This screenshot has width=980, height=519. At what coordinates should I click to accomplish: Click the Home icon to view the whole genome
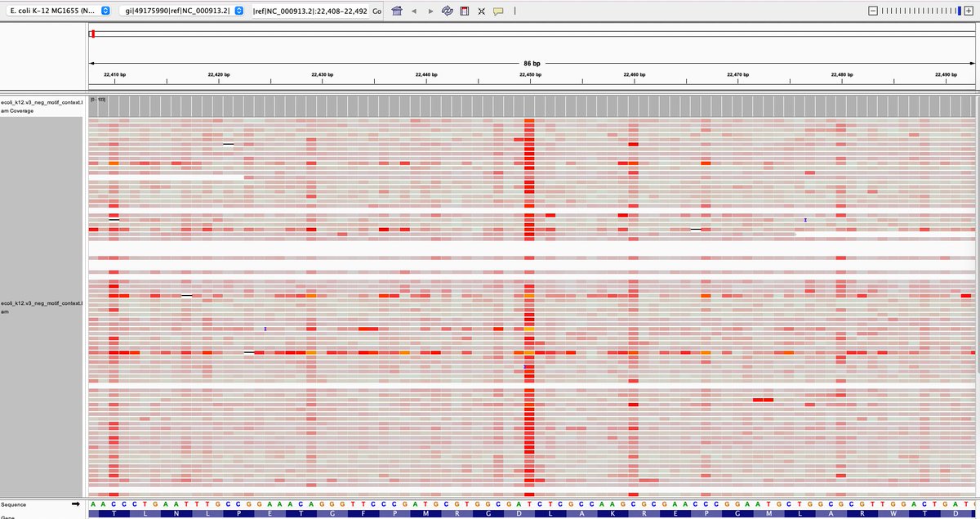397,11
